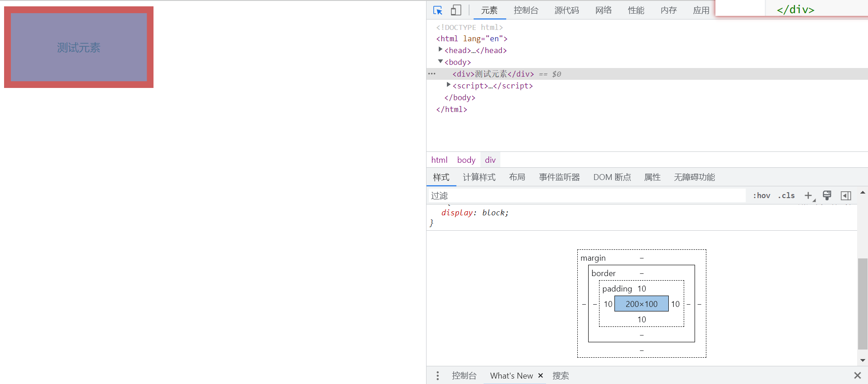Screen dimensions: 868x384
Task: Open the 搜索 drawer tab
Action: [561, 375]
